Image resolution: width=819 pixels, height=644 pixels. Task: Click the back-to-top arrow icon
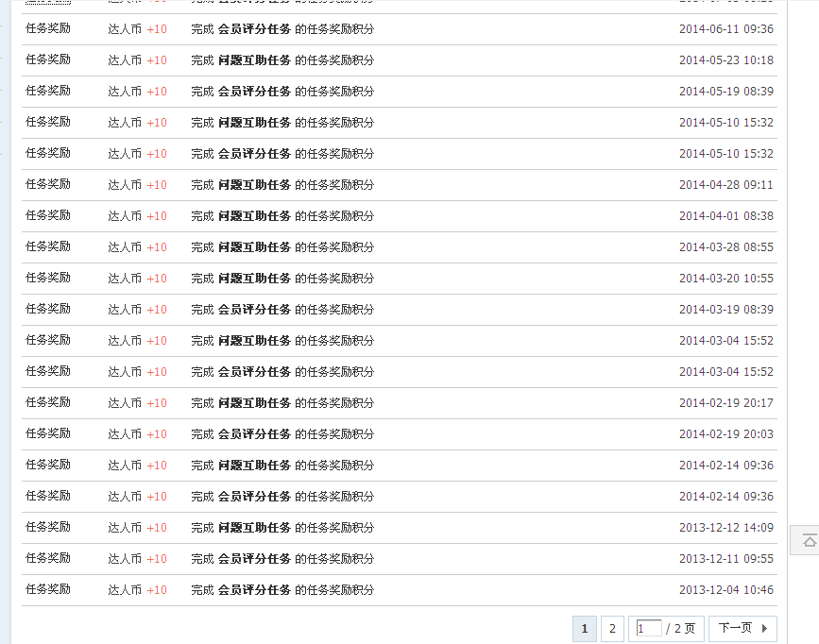809,540
